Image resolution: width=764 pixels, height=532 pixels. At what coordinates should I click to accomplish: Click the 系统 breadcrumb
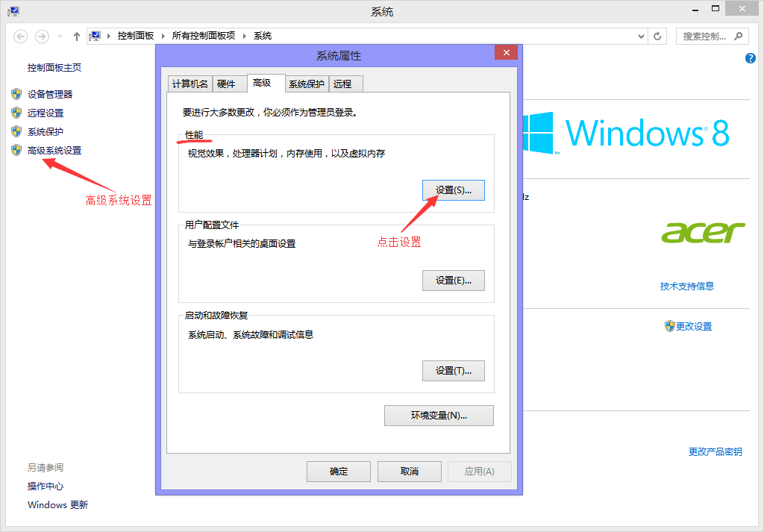pos(263,36)
